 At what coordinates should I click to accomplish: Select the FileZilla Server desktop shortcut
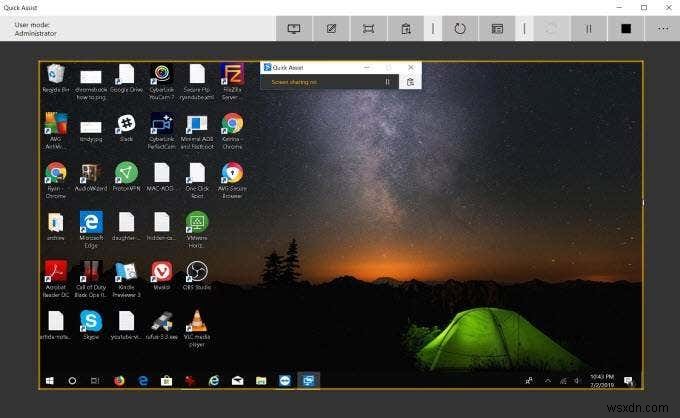coord(232,82)
